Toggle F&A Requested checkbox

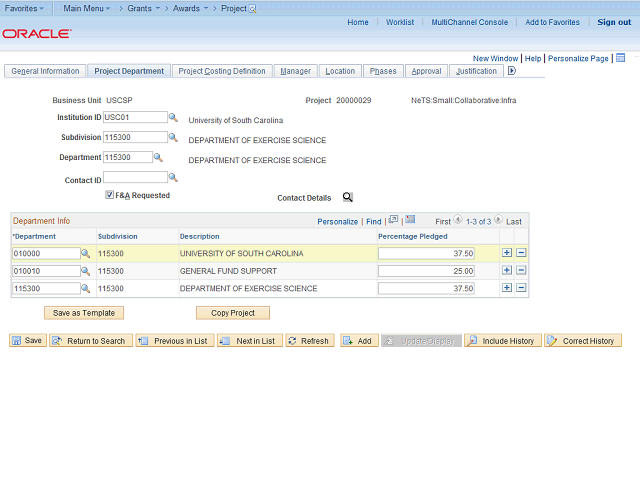coord(109,195)
